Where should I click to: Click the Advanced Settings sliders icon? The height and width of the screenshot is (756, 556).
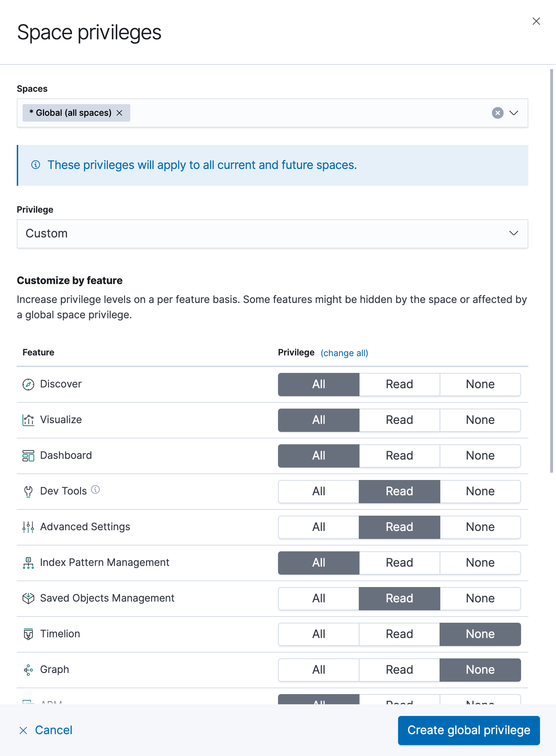pos(28,527)
